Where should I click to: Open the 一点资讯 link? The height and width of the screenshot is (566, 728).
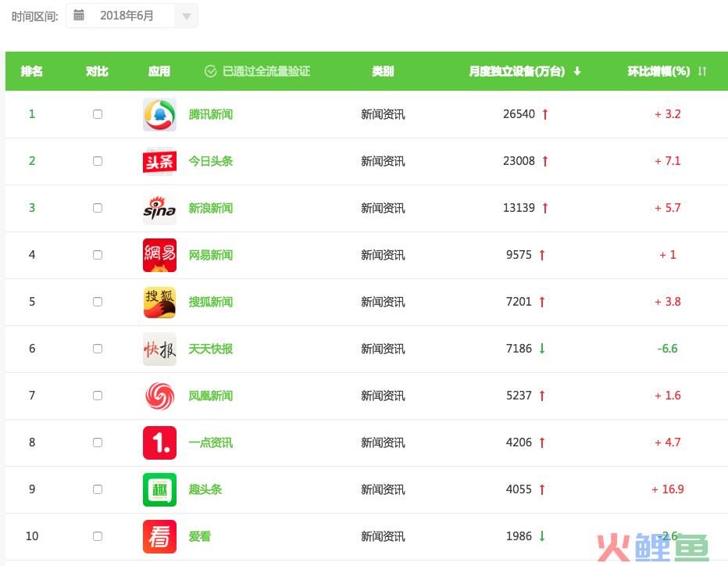211,442
